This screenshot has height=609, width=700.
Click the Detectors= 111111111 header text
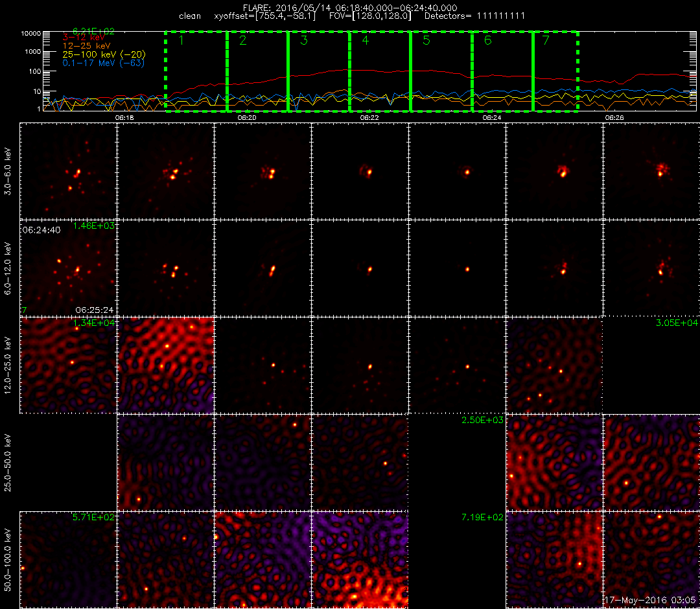[x=474, y=16]
